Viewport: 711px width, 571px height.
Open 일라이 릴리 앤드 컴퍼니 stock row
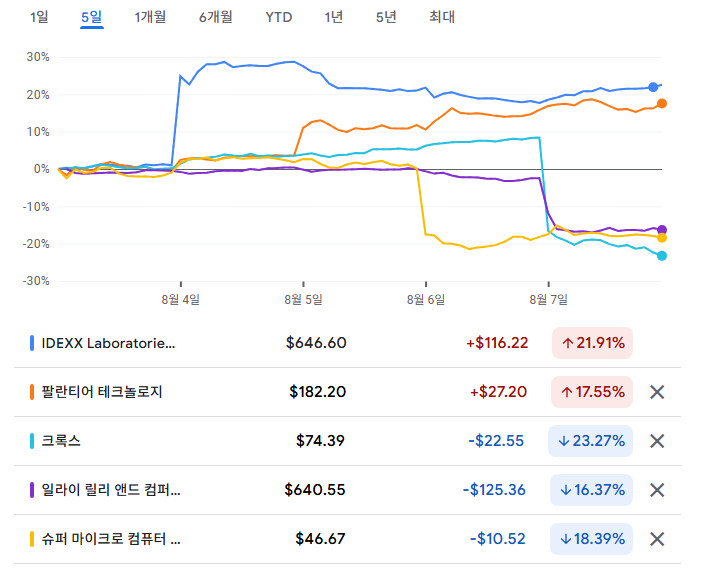point(347,490)
